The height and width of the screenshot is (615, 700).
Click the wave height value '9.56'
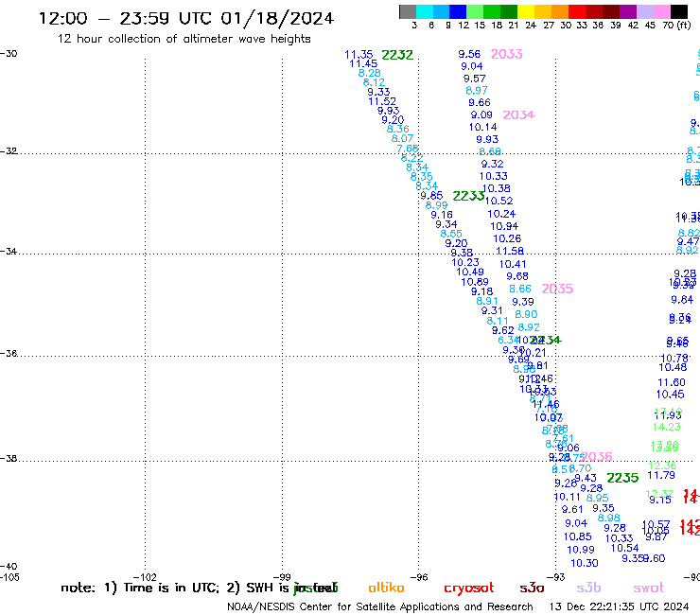tap(469, 54)
